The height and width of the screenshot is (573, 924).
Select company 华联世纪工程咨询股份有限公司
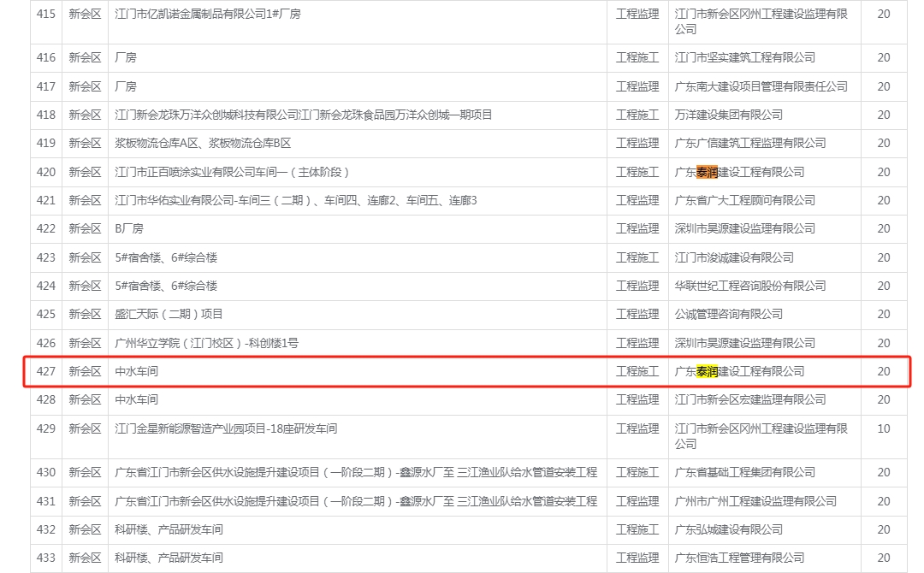point(749,286)
